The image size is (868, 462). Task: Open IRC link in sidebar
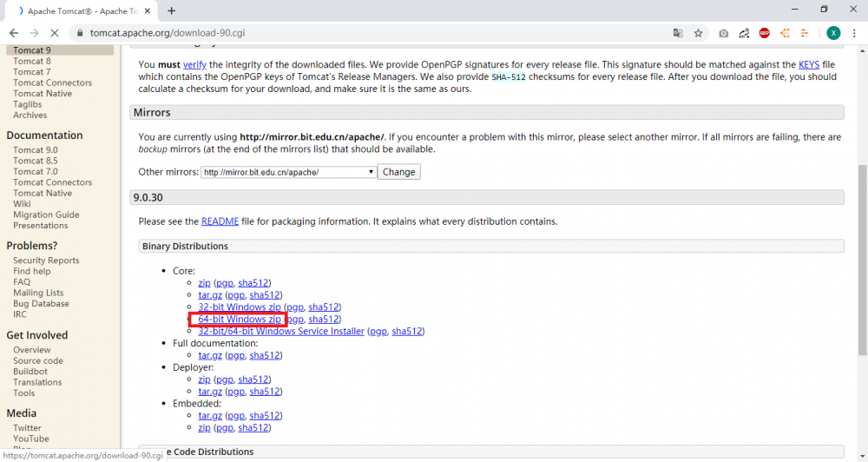point(20,314)
